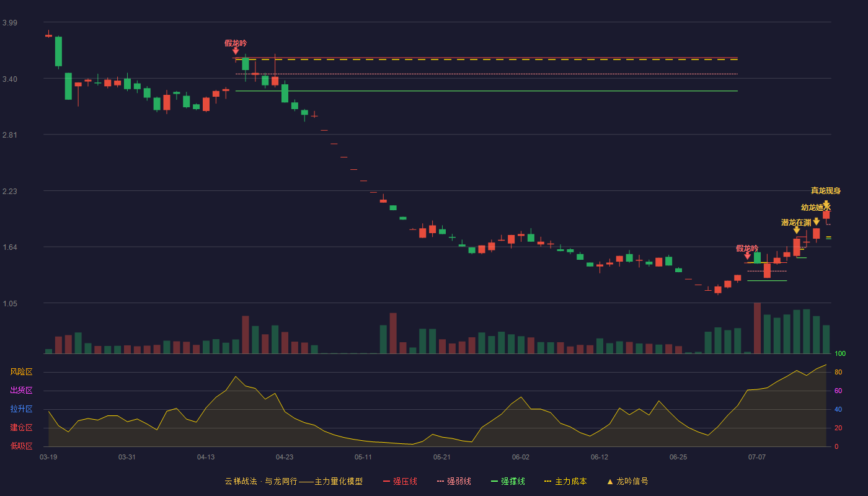Select the 潜龙在渊 signal label
The image size is (868, 496).
796,222
